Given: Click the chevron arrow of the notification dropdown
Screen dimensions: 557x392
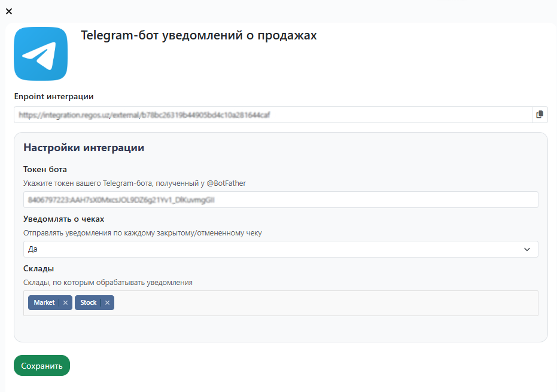Looking at the screenshot, I should coord(527,249).
